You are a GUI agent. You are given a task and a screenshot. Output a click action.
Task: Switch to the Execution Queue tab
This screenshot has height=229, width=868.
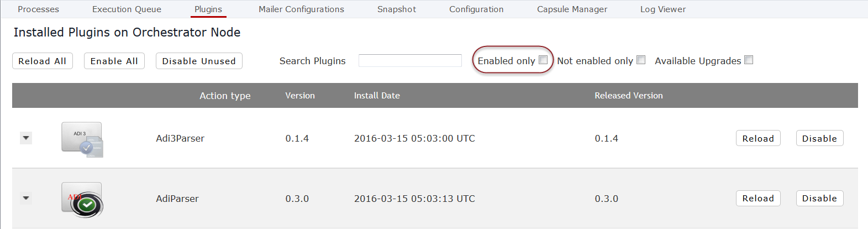127,9
